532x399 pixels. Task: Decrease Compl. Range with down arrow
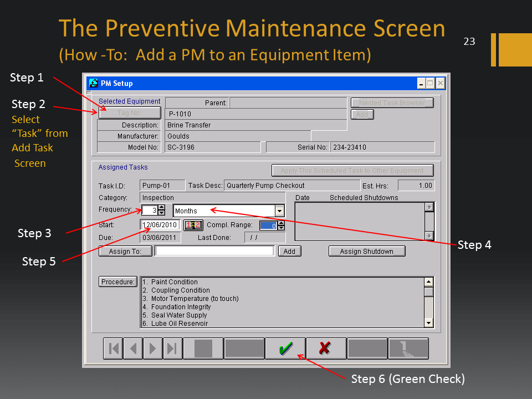click(x=281, y=228)
